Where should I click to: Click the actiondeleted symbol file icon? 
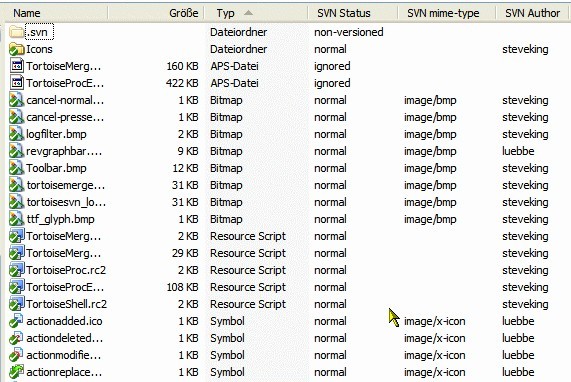tap(16, 338)
